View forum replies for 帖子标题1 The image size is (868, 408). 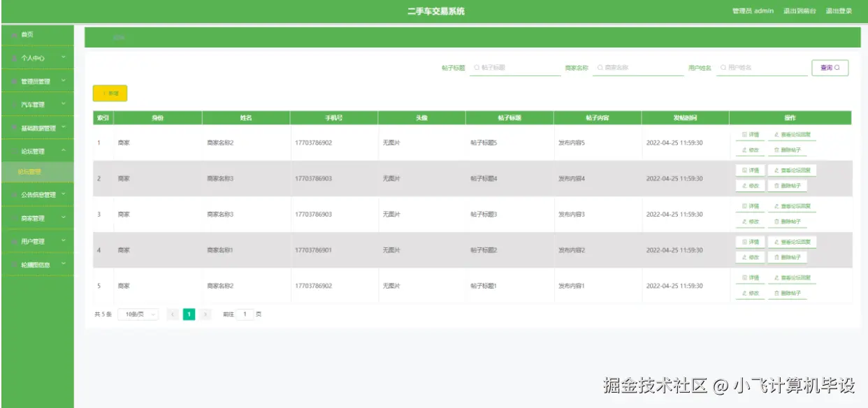point(792,278)
